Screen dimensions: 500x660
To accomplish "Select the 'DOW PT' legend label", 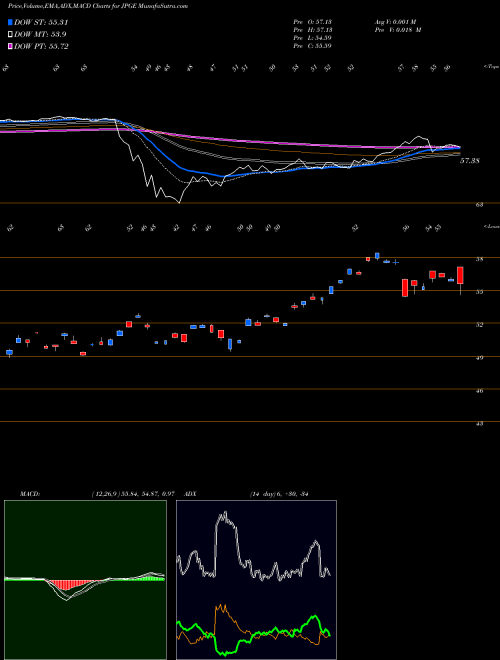I will pyautogui.click(x=41, y=46).
